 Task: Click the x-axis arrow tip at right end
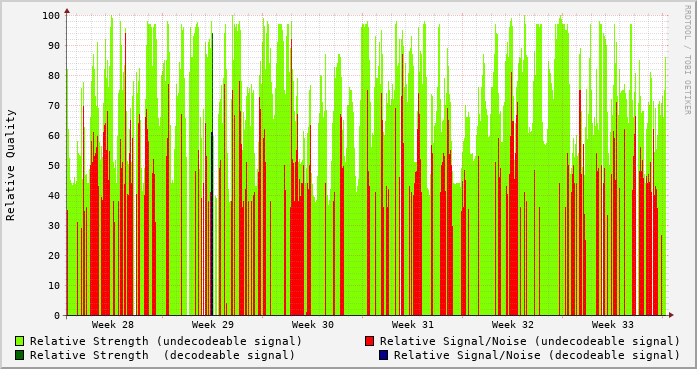tap(672, 315)
